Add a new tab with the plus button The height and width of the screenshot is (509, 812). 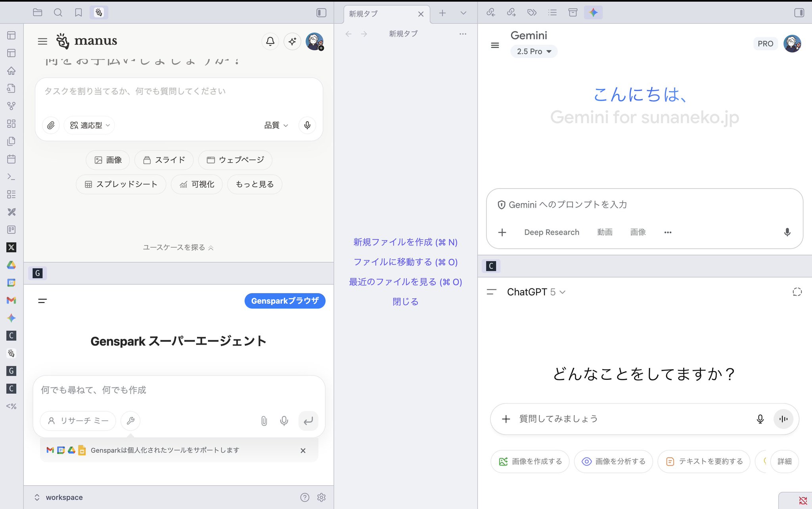coord(442,13)
